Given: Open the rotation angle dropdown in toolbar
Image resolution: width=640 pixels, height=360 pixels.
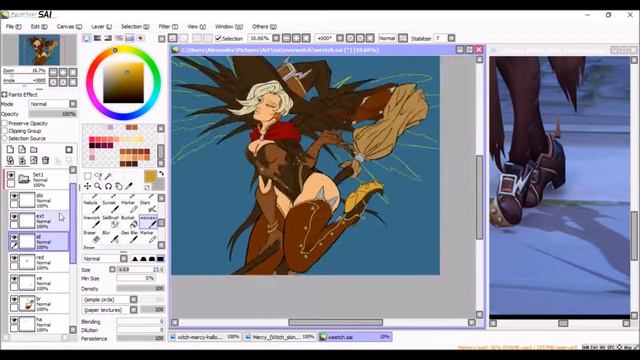Looking at the screenshot, I should click(340, 38).
